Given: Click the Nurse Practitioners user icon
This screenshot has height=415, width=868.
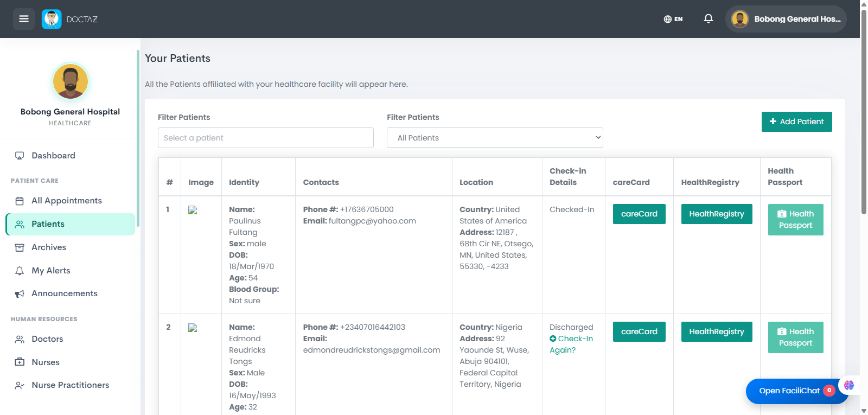Looking at the screenshot, I should (20, 385).
